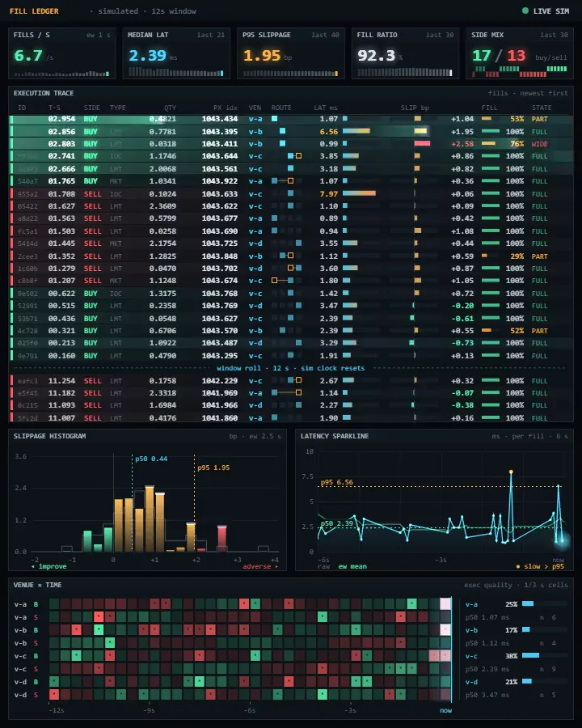Screen dimensions: 582x728
Task: Click the v-b S heatmap row label
Action: pos(26,643)
